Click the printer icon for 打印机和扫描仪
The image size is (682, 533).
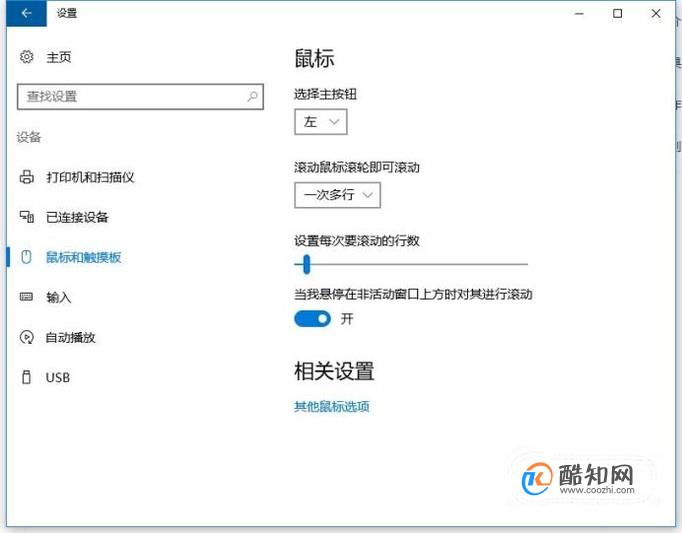click(27, 177)
